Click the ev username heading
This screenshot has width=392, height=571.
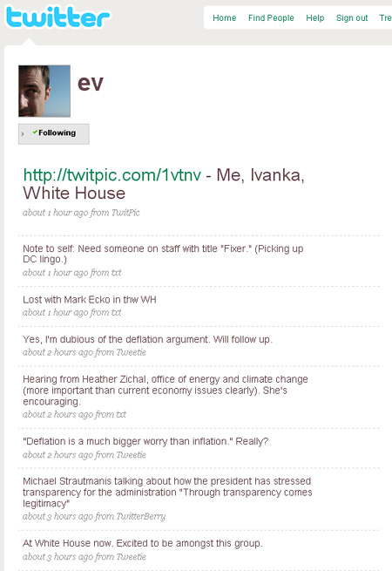tap(91, 83)
